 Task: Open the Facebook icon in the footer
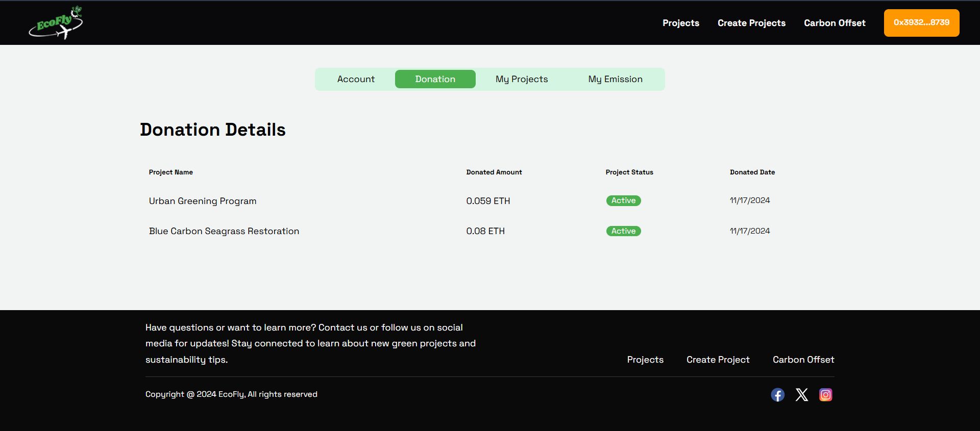pyautogui.click(x=777, y=395)
